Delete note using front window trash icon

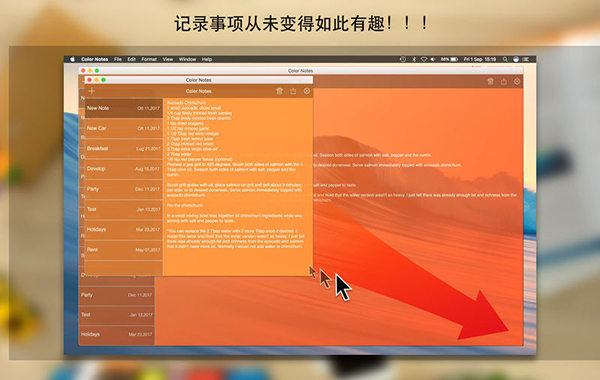pos(279,91)
